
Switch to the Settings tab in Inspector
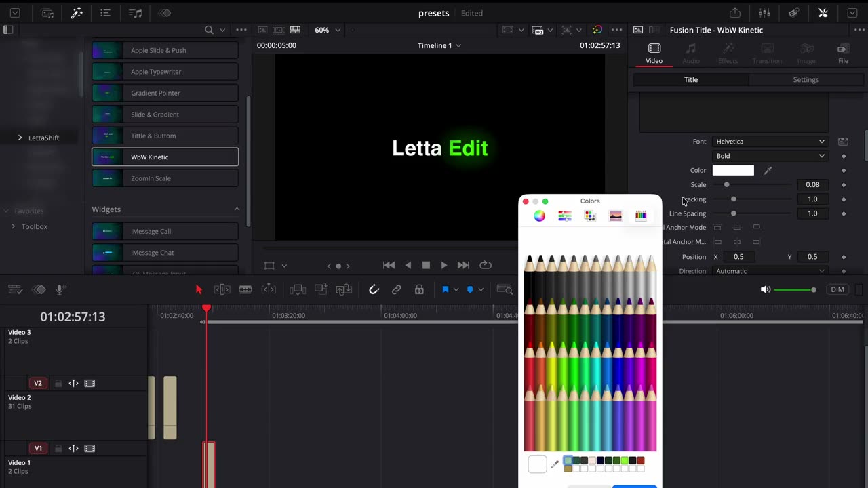[x=806, y=80]
